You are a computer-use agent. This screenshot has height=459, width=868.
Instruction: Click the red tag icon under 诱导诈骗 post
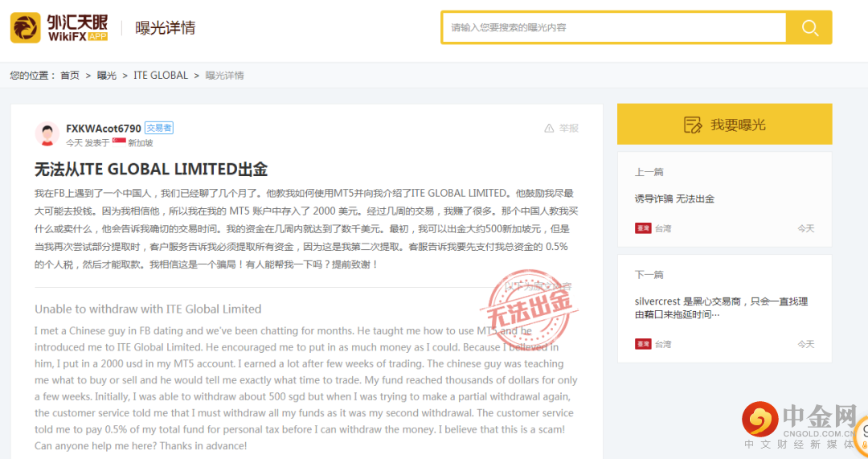(x=643, y=228)
